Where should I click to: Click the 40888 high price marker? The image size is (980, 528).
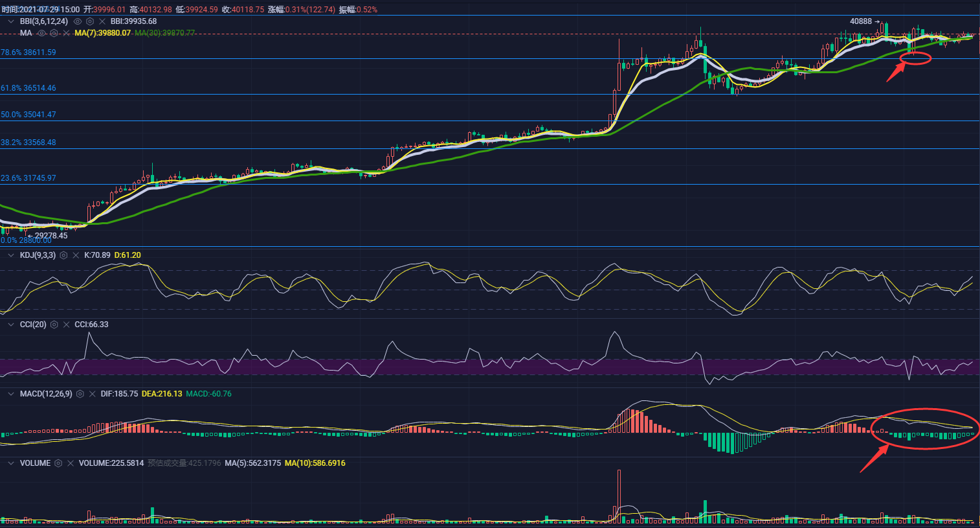tap(865, 21)
